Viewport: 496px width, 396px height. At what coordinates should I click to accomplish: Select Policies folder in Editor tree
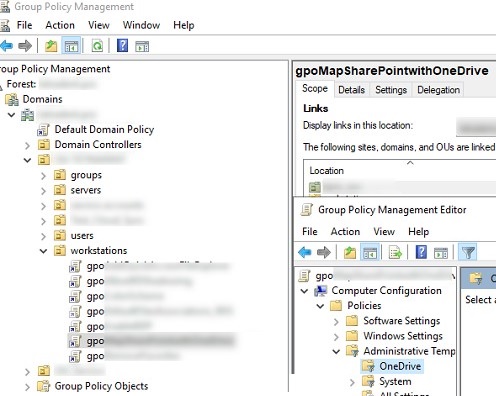pos(364,306)
